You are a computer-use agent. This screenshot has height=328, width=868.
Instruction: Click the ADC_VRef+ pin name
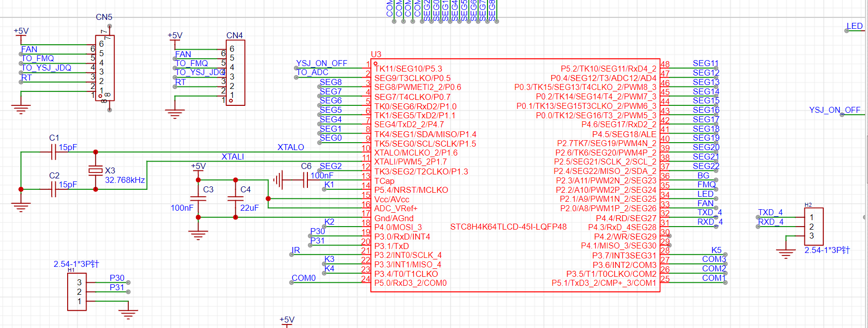pyautogui.click(x=395, y=208)
